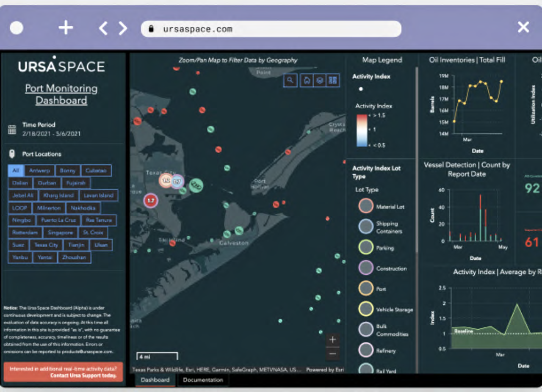The height and width of the screenshot is (392, 542).
Task: Click the Powered by Esri attribution
Action: pos(324,370)
